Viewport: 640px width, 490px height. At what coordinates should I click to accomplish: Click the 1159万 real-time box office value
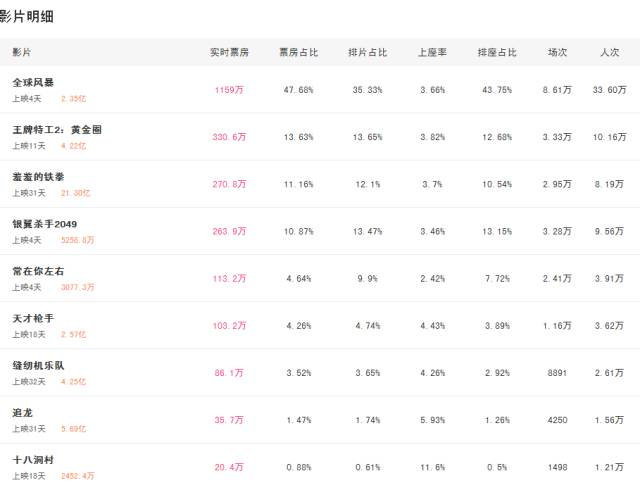pyautogui.click(x=229, y=90)
